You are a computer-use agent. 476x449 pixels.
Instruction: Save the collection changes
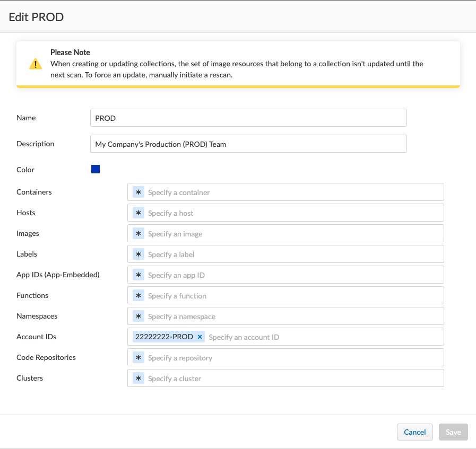(453, 432)
